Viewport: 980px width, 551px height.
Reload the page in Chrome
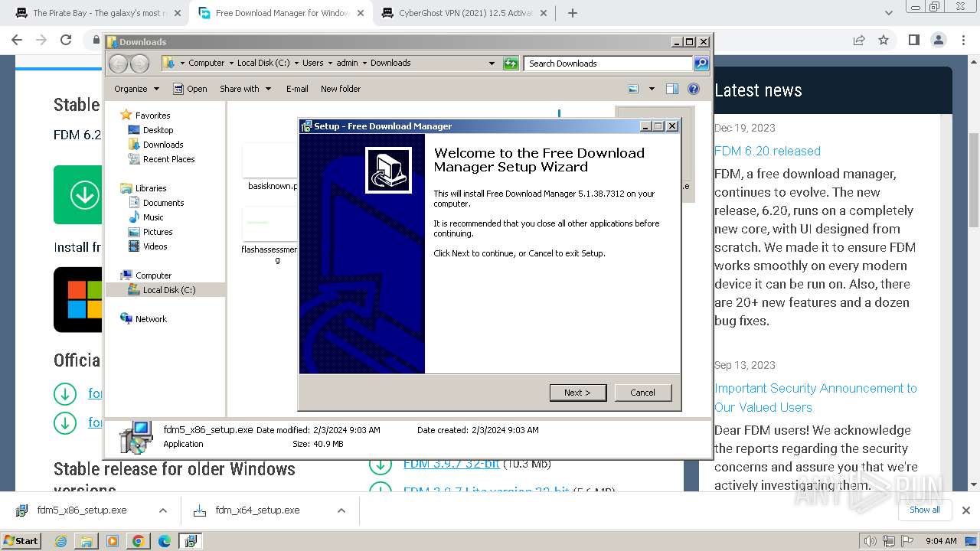66,40
